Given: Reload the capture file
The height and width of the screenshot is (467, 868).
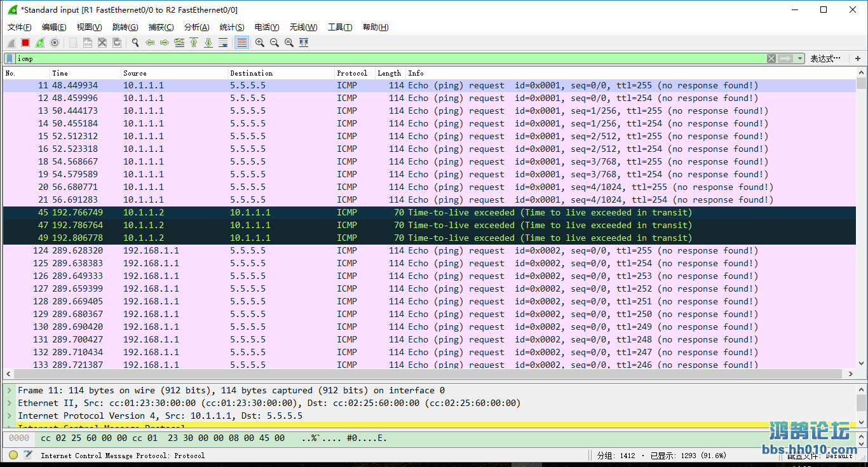Looking at the screenshot, I should point(117,43).
